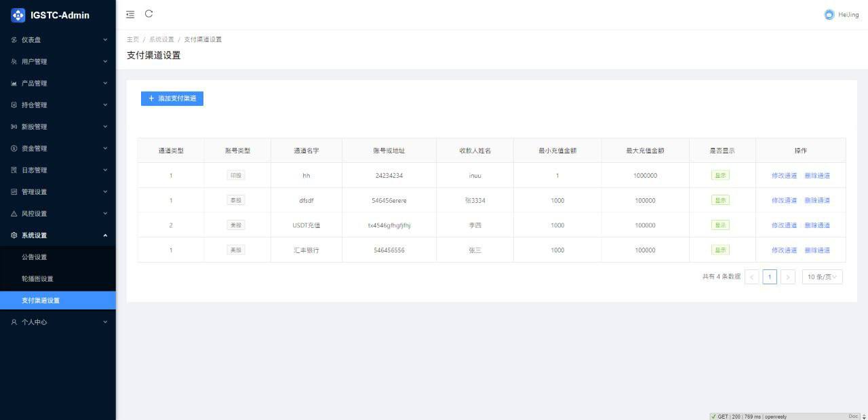The height and width of the screenshot is (420, 868).
Task: Open 个人中心 via its person icon
Action: coord(15,322)
